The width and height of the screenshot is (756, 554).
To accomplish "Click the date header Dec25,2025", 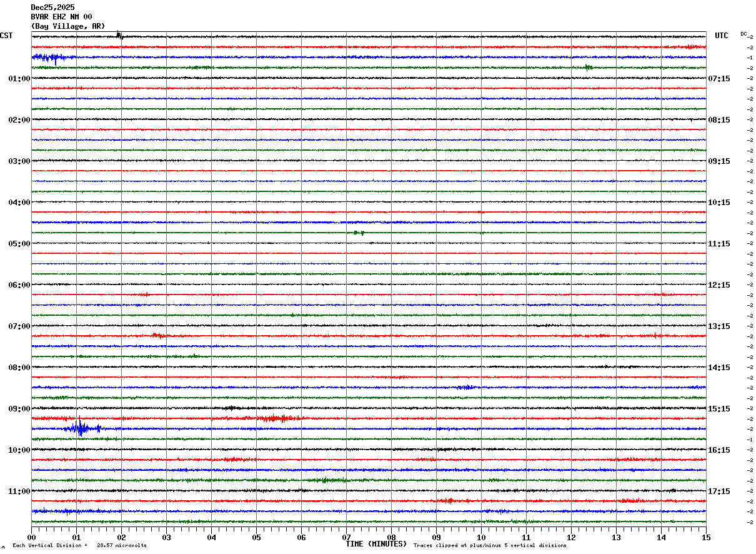I will [52, 8].
